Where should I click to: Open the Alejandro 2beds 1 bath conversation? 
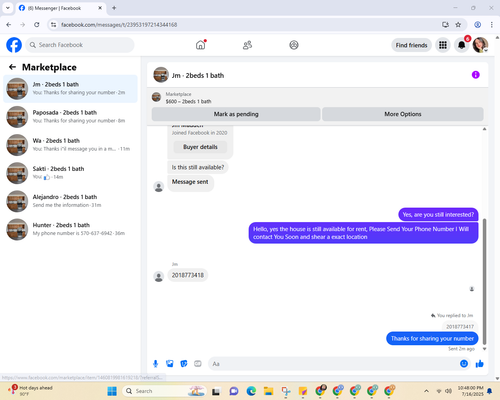click(x=70, y=201)
